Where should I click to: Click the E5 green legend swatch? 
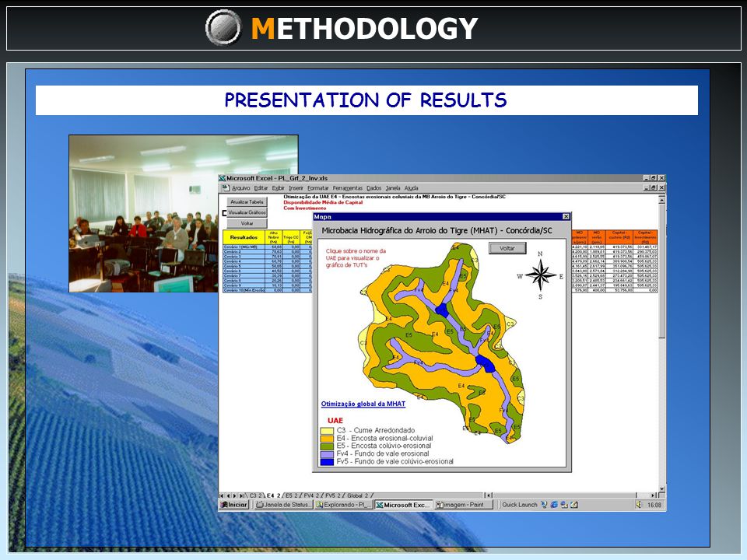[x=327, y=446]
